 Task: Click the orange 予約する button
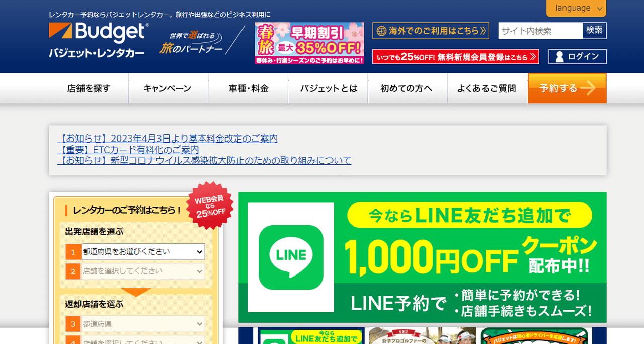point(567,88)
